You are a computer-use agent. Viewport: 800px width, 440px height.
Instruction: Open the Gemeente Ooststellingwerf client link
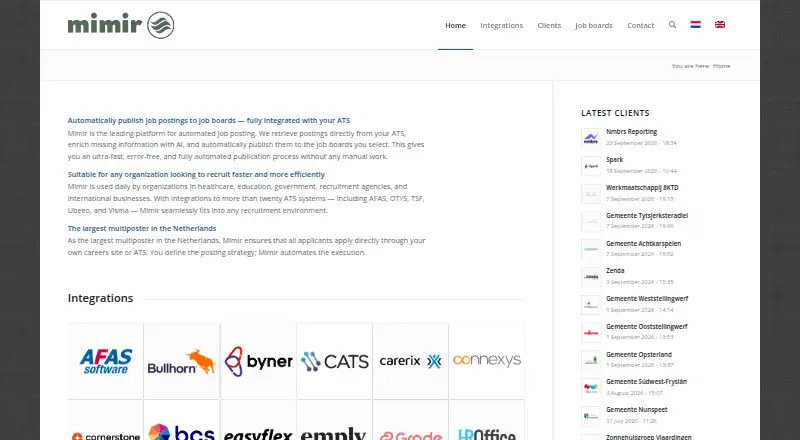tap(647, 327)
